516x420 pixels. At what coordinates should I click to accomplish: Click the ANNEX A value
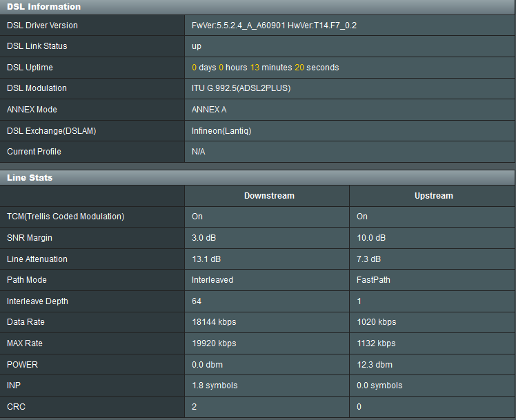[209, 110]
